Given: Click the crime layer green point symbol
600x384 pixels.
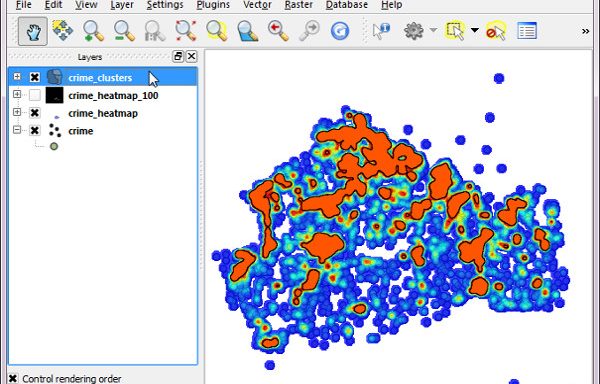Looking at the screenshot, I should click(54, 146).
